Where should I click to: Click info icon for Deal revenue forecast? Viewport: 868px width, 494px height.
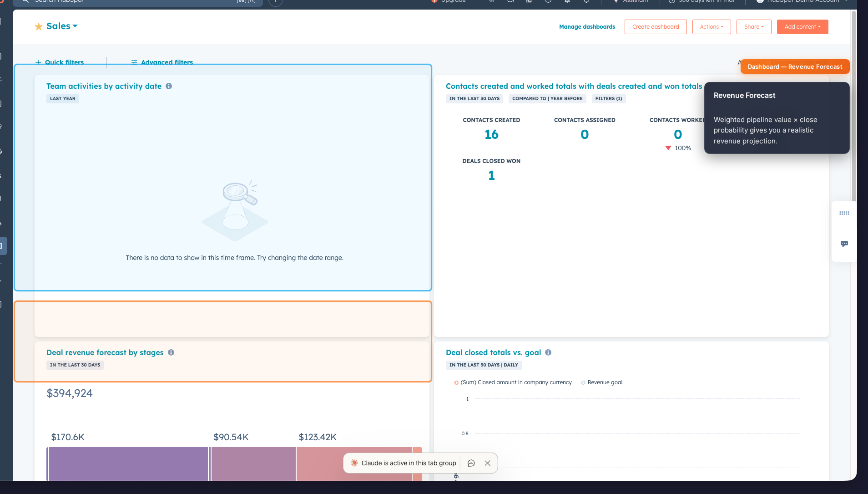171,352
